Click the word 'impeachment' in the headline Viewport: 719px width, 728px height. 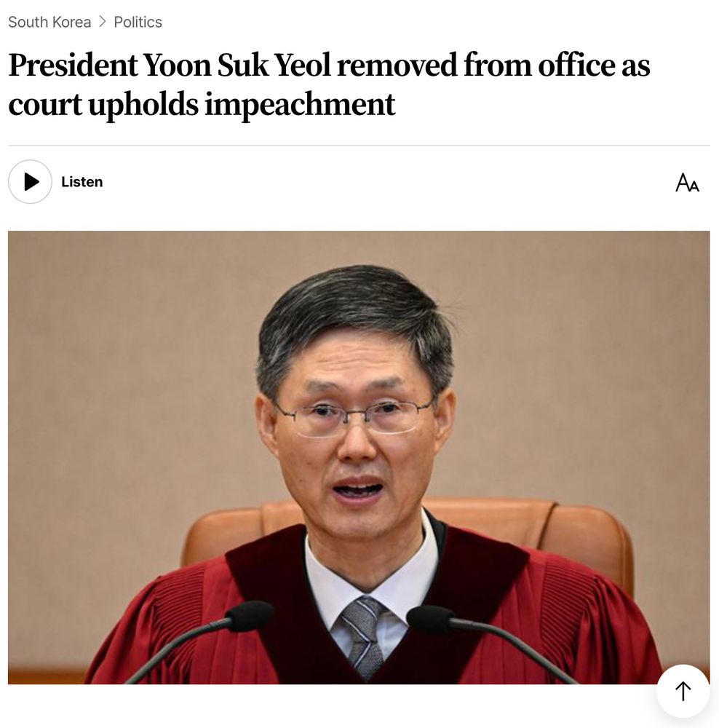click(x=300, y=104)
